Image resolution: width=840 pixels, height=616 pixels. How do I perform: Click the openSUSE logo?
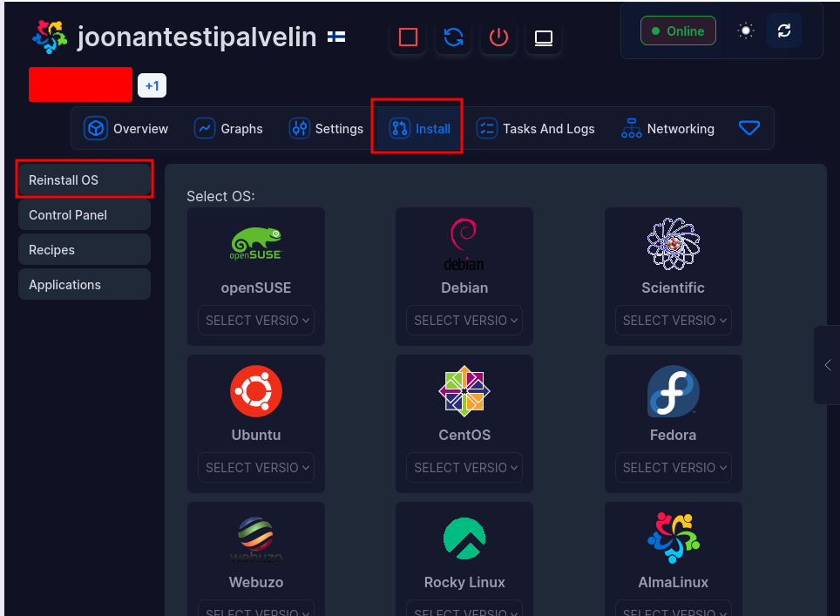[x=255, y=244]
